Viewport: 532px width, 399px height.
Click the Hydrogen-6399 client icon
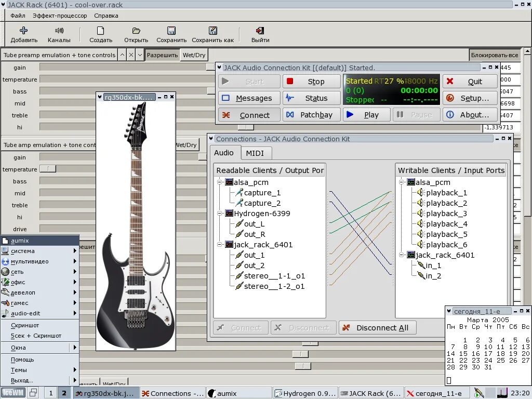229,214
